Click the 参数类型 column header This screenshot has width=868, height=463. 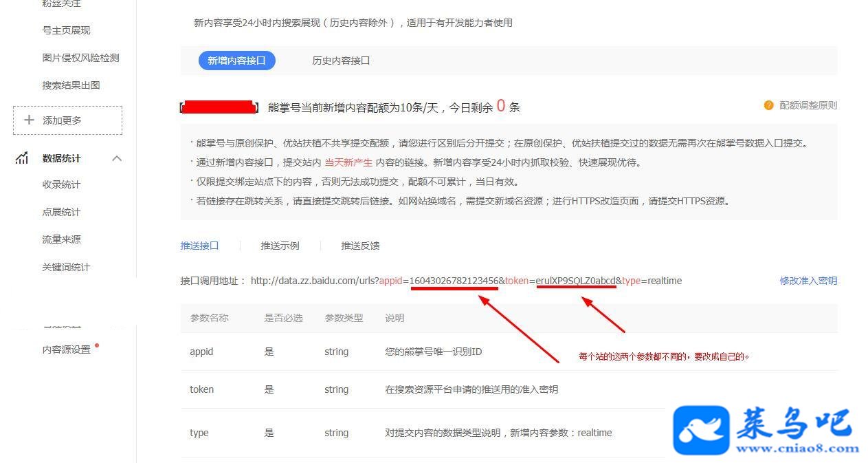point(344,318)
